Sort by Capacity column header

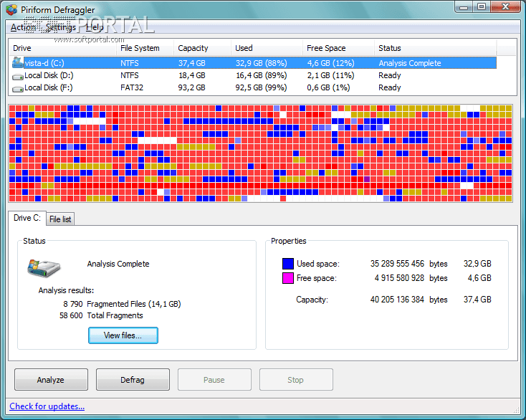(x=202, y=48)
